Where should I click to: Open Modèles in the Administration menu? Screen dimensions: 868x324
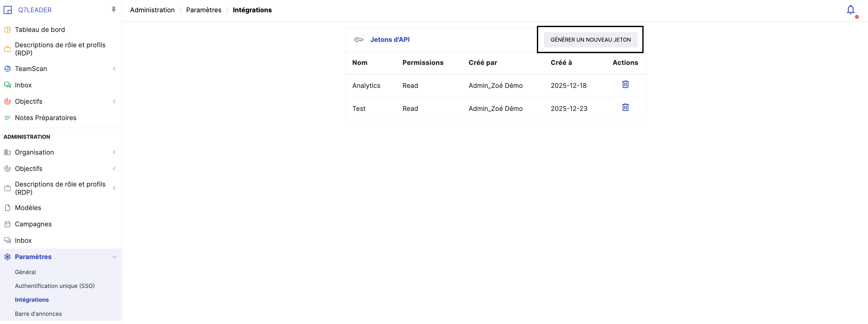point(28,208)
